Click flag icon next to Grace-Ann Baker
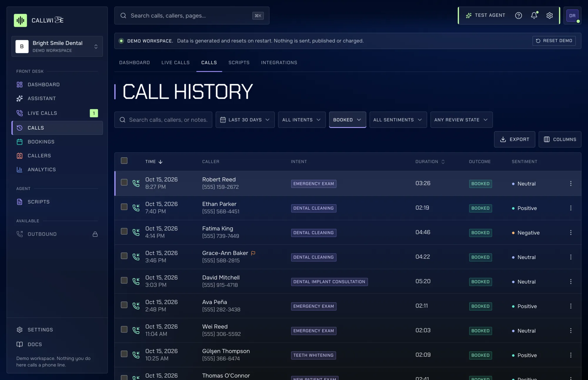Image resolution: width=588 pixels, height=380 pixels. click(253, 253)
